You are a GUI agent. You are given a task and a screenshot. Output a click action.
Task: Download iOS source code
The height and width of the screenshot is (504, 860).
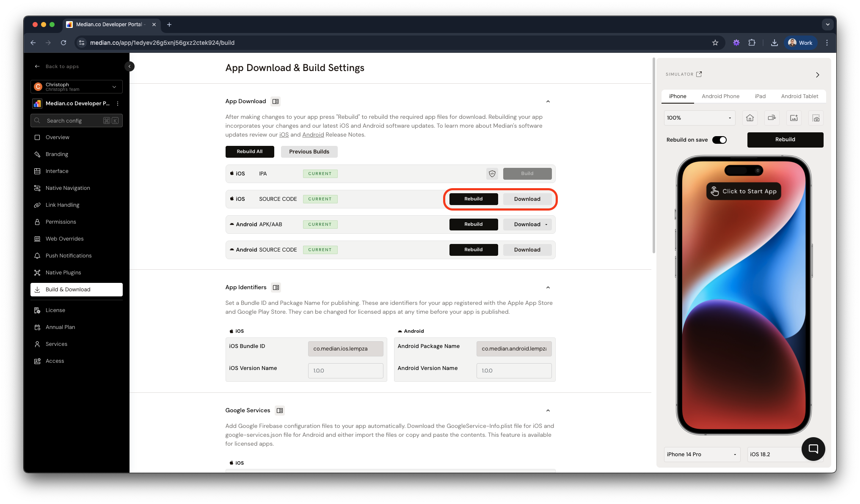click(x=527, y=199)
